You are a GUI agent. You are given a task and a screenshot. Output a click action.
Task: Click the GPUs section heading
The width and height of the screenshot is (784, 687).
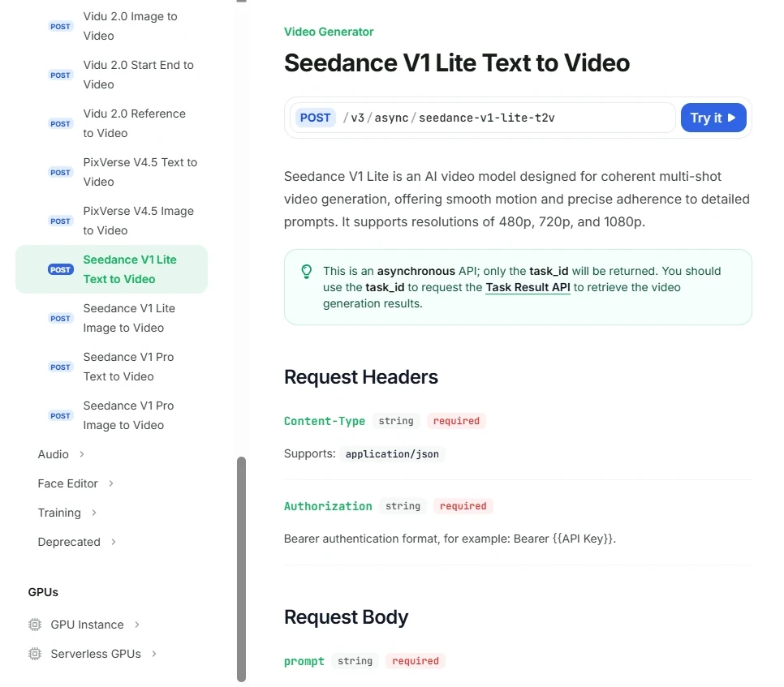pyautogui.click(x=43, y=592)
